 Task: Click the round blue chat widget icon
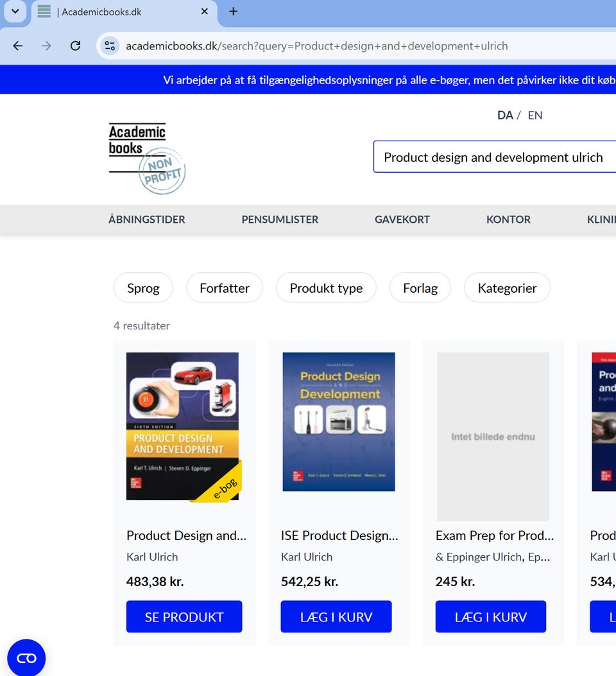[x=26, y=658]
